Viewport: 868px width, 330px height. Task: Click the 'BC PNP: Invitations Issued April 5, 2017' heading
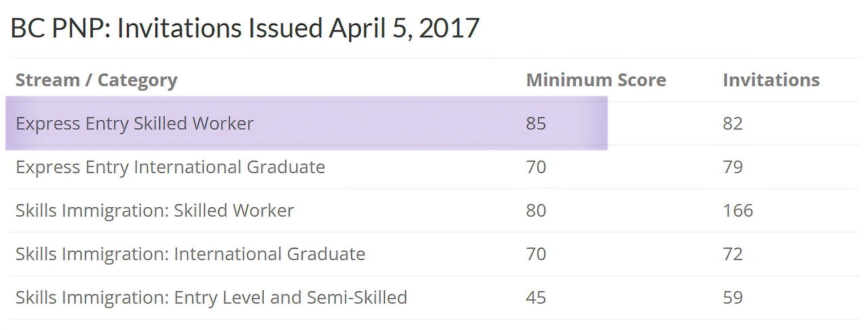click(245, 28)
